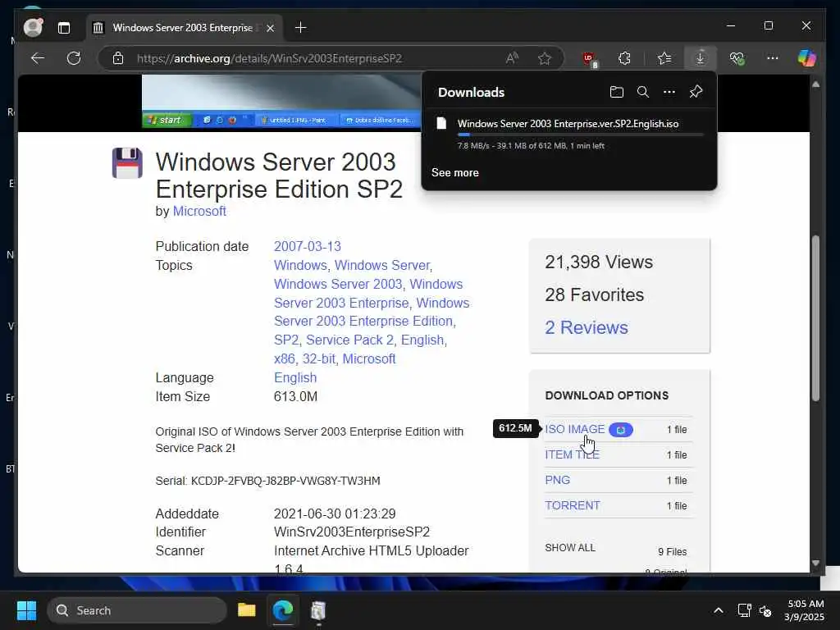The height and width of the screenshot is (630, 840).
Task: Click the page vertical scrollbar thumb
Action: (x=815, y=318)
